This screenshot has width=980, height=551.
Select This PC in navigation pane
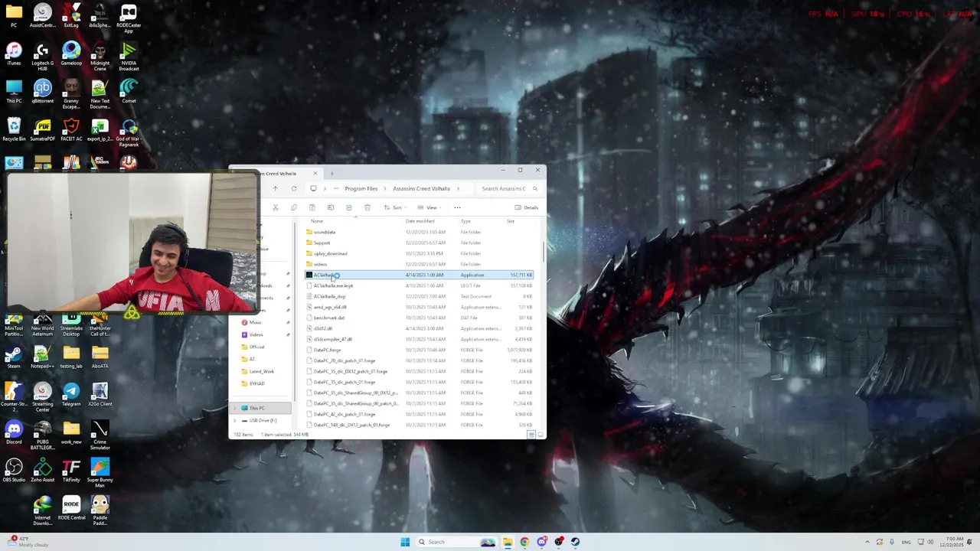(257, 408)
